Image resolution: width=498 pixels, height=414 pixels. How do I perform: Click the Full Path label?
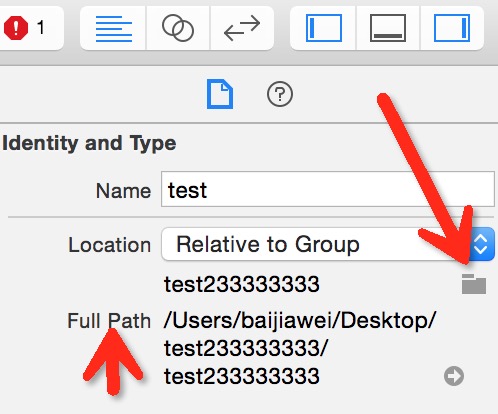pyautogui.click(x=109, y=321)
